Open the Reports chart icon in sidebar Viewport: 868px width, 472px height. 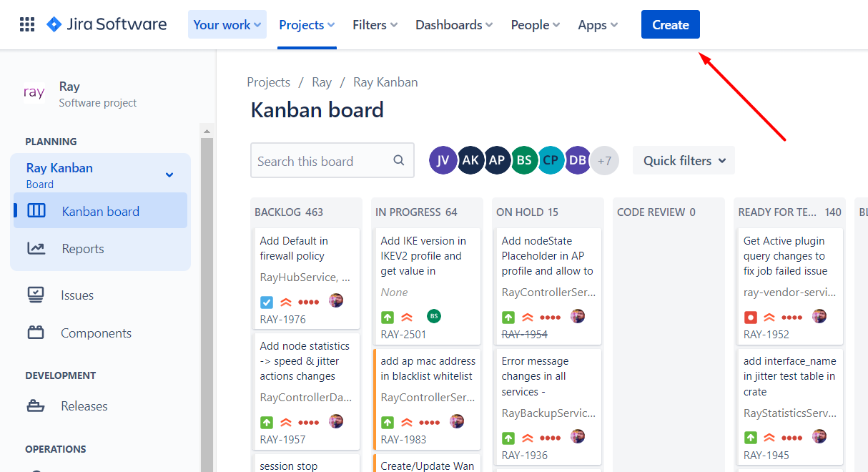[36, 249]
